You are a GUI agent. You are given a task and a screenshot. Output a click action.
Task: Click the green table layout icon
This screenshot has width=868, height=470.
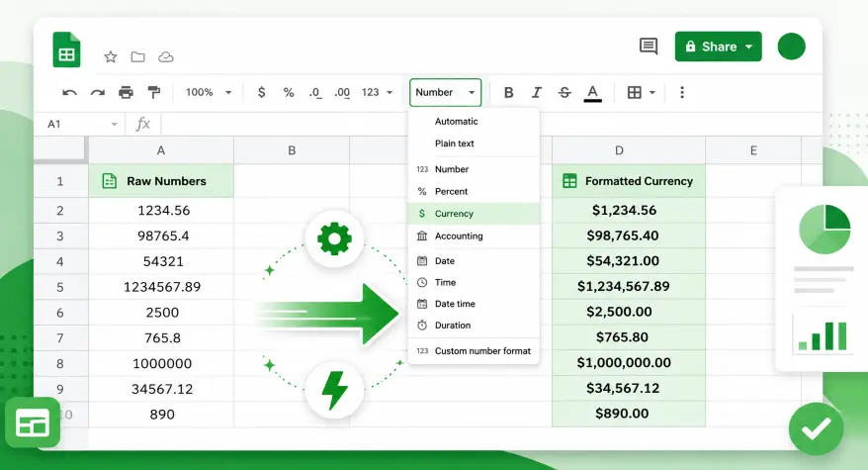tap(33, 423)
